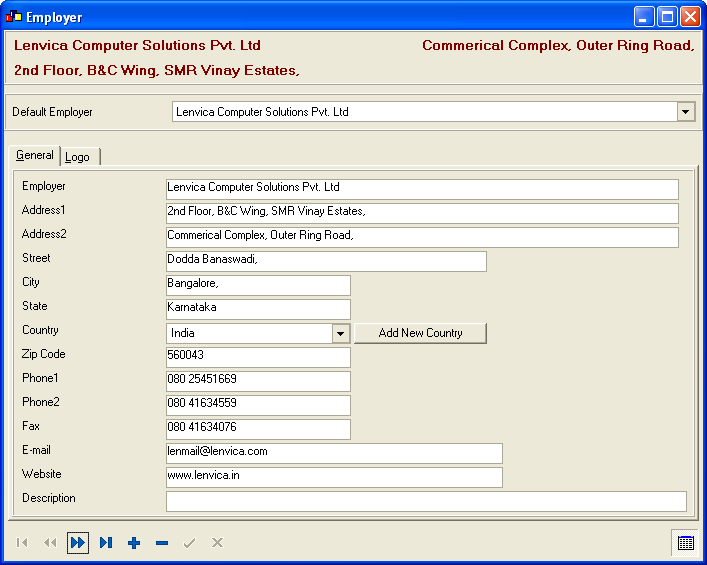Click the Default Employer label
Screen dimensions: 707x565
click(52, 112)
